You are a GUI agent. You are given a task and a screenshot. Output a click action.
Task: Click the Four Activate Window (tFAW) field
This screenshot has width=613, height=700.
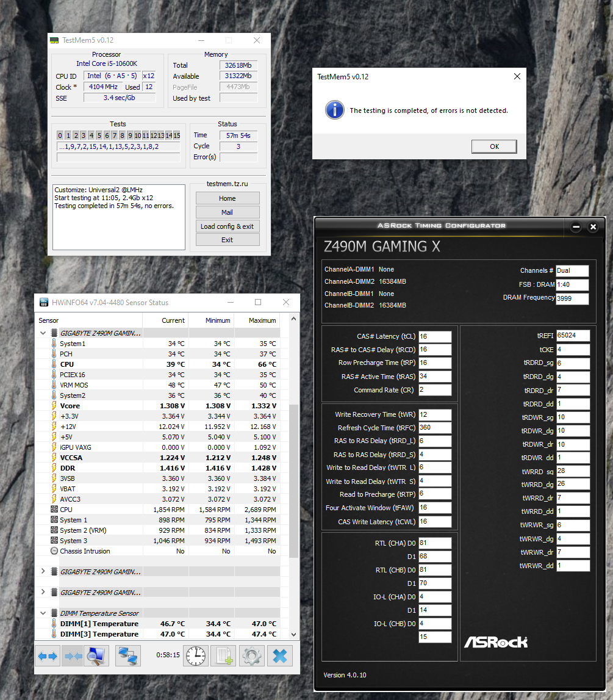[435, 508]
